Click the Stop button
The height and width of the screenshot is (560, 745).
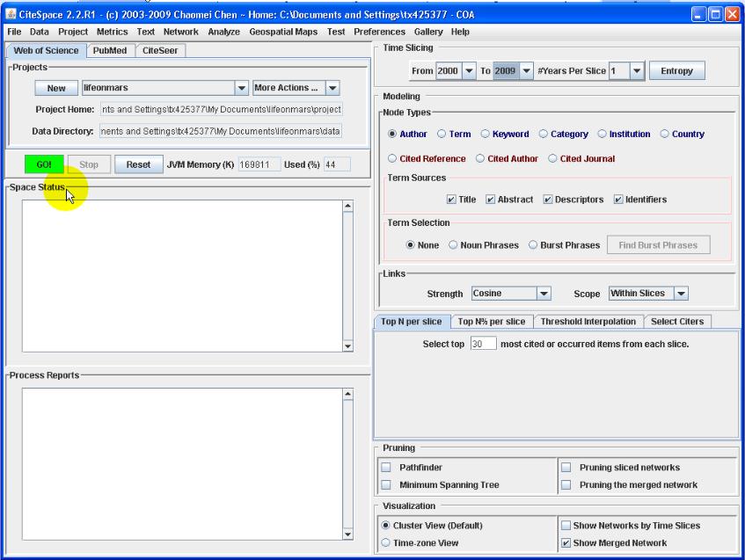click(89, 164)
